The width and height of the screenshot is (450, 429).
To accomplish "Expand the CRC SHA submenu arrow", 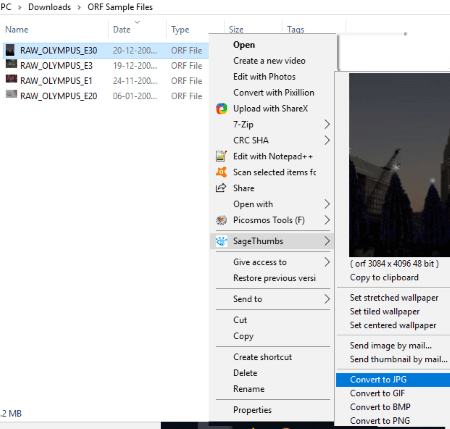I will tap(327, 140).
